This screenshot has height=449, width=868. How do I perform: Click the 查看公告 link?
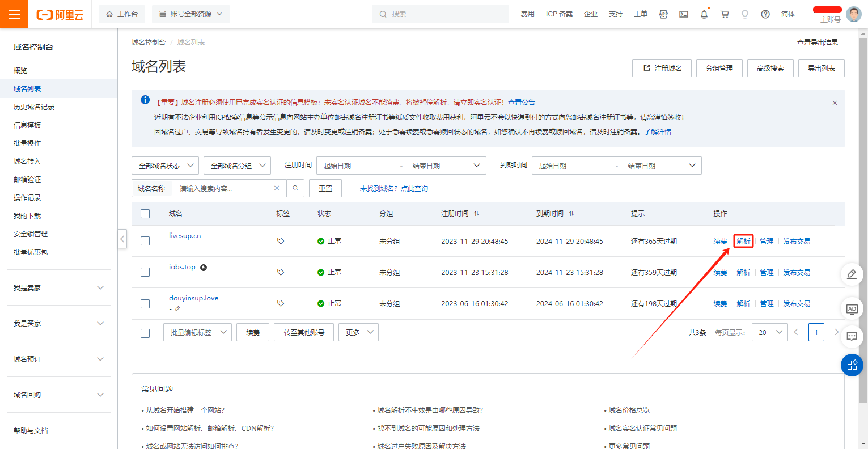522,103
